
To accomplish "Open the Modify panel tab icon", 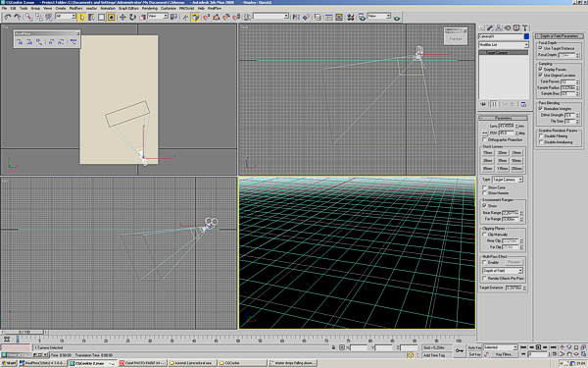I will pos(490,27).
